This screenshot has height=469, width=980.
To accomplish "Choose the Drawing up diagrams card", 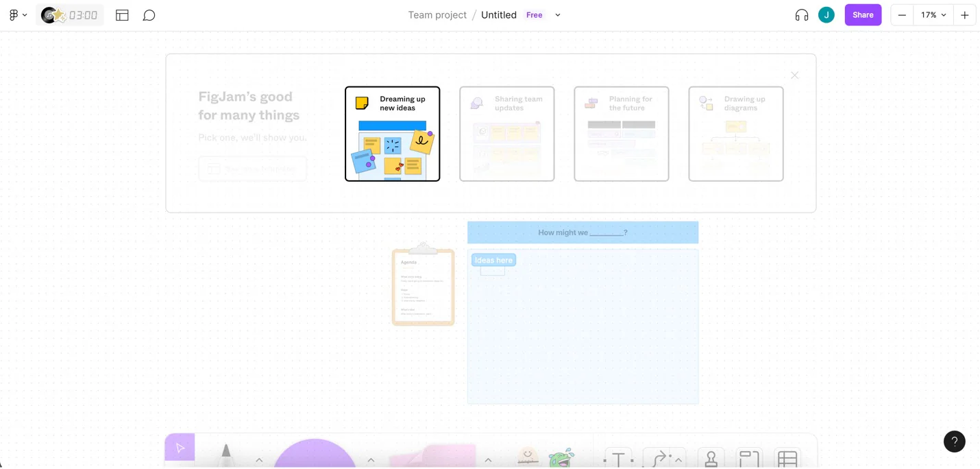I will (x=736, y=134).
